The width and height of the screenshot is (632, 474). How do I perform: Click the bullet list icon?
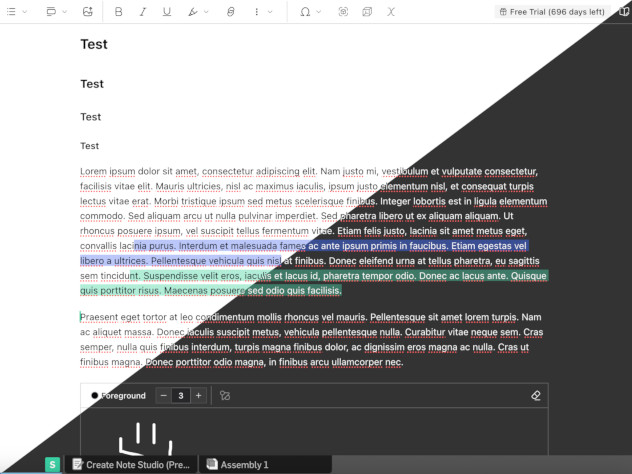click(11, 12)
